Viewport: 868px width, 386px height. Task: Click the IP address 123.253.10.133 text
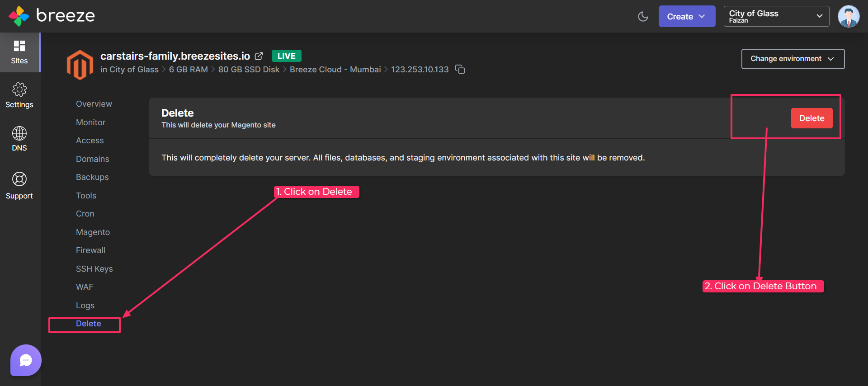(420, 70)
